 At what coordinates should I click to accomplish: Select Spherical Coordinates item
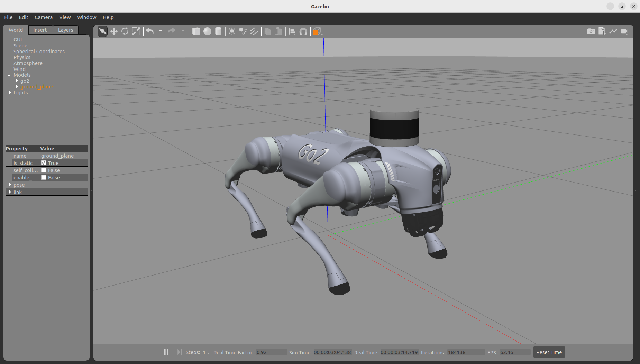click(x=39, y=52)
